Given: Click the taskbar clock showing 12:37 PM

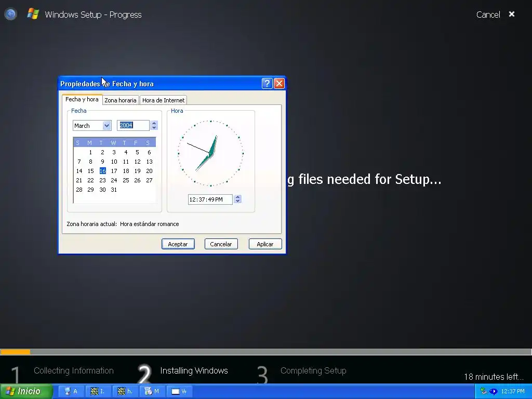Looking at the screenshot, I should [x=513, y=391].
